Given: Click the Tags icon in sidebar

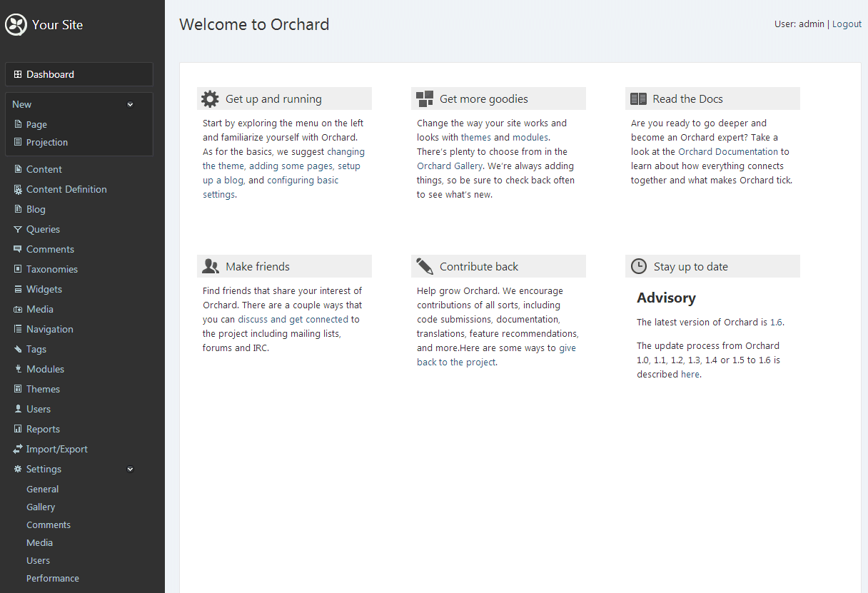Looking at the screenshot, I should (x=19, y=349).
